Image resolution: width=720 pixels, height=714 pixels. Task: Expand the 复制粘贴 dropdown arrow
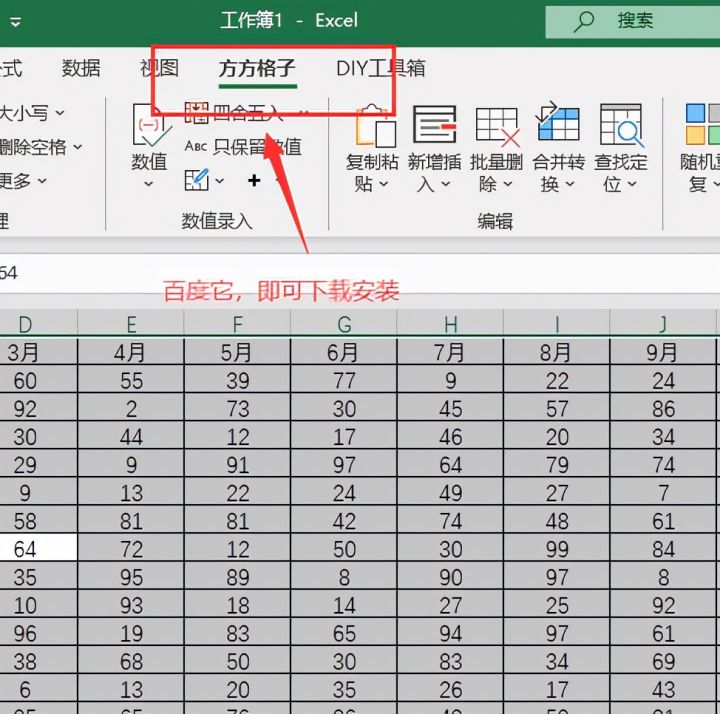click(x=384, y=184)
